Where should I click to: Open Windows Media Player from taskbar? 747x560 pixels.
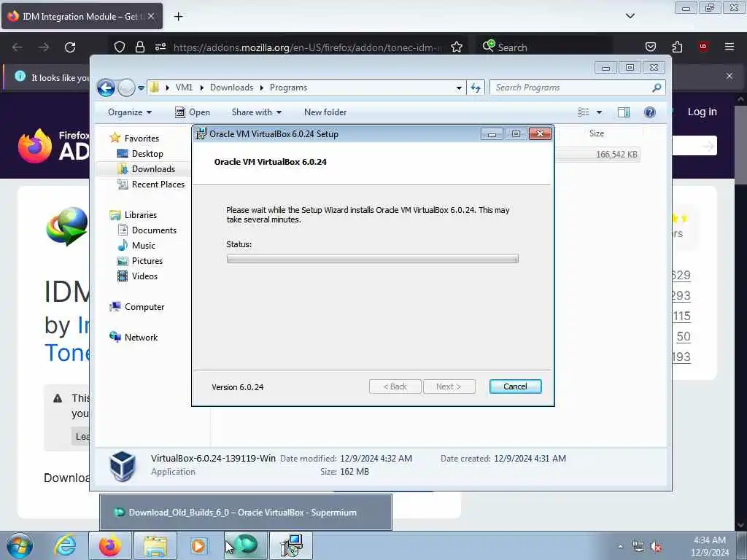(198, 545)
